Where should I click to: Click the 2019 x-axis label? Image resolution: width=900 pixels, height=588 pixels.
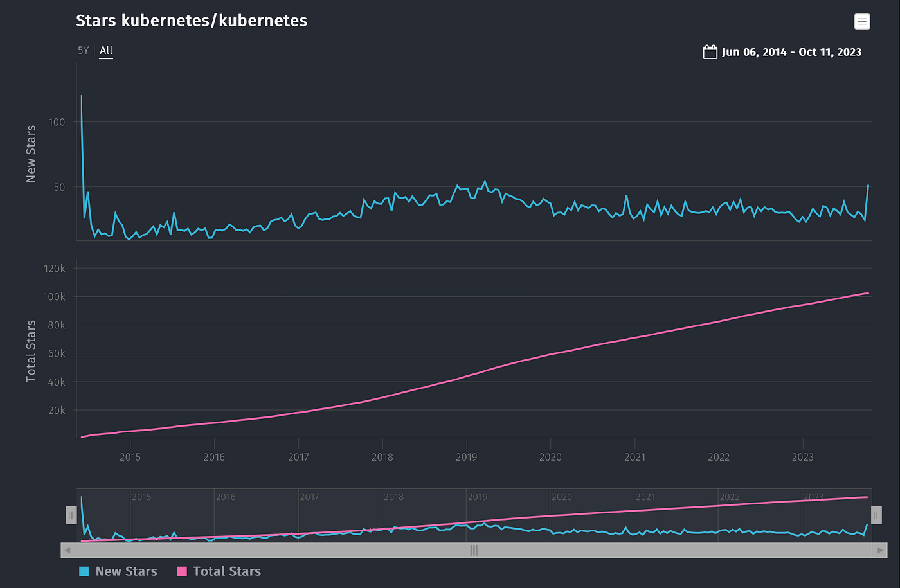coord(467,457)
